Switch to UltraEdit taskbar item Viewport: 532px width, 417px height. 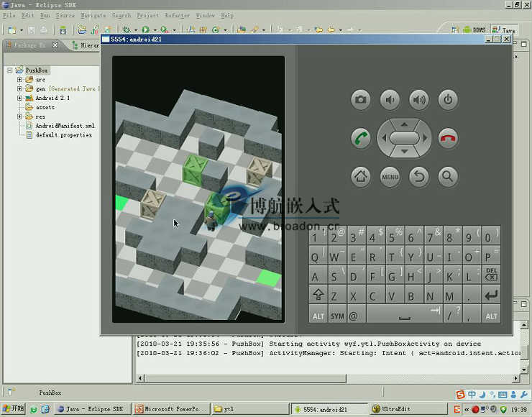click(x=407, y=409)
